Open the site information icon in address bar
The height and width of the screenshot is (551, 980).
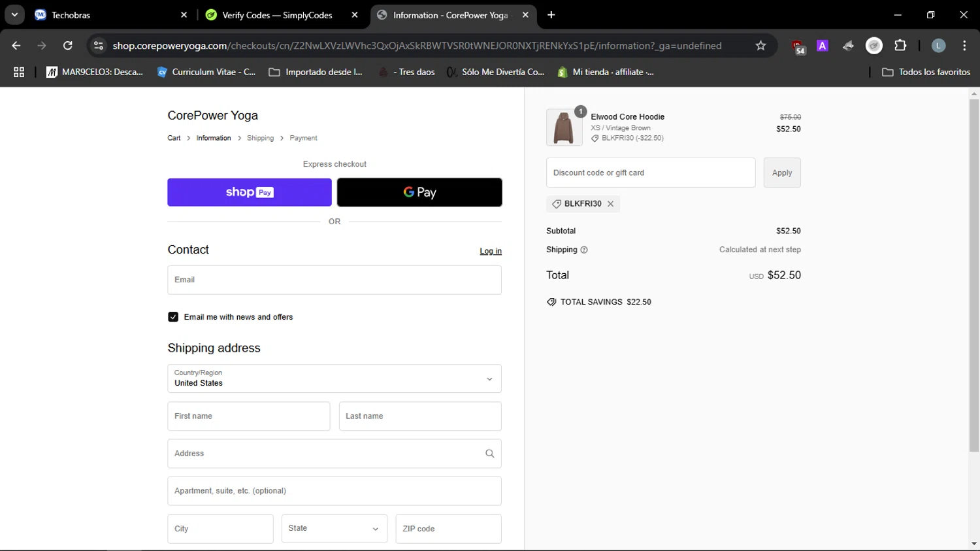coord(99,46)
